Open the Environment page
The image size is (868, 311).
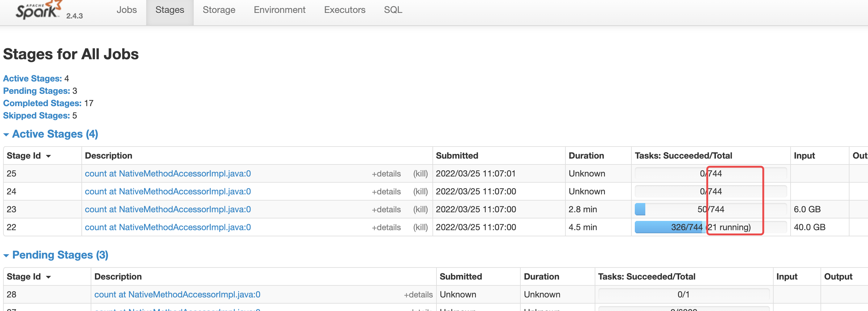(279, 10)
